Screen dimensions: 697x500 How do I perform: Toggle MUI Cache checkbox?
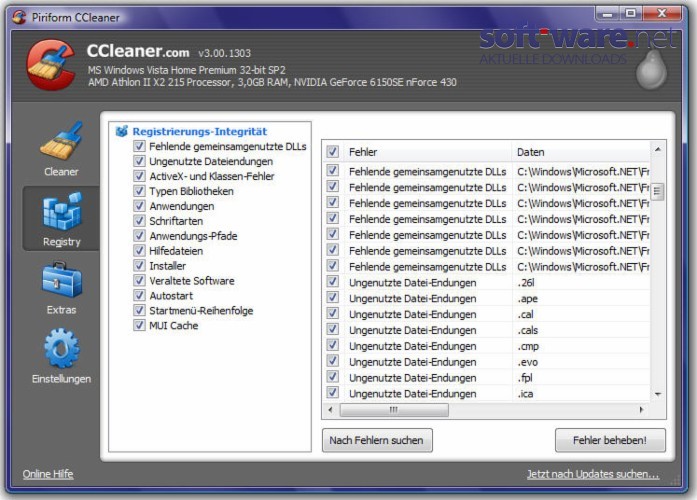coord(139,325)
